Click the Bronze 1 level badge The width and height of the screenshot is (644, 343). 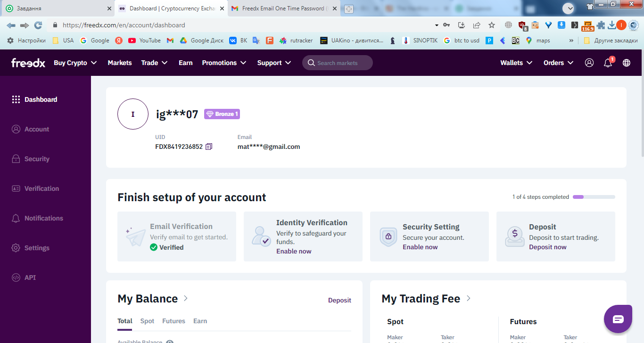(x=222, y=114)
